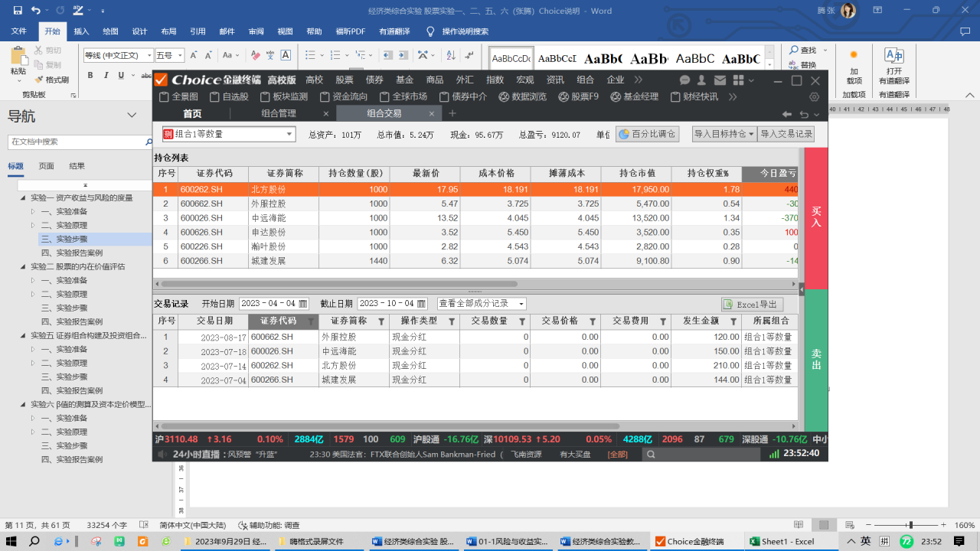This screenshot has height=551, width=980.
Task: Click the add new tab plus icon
Action: tap(452, 113)
